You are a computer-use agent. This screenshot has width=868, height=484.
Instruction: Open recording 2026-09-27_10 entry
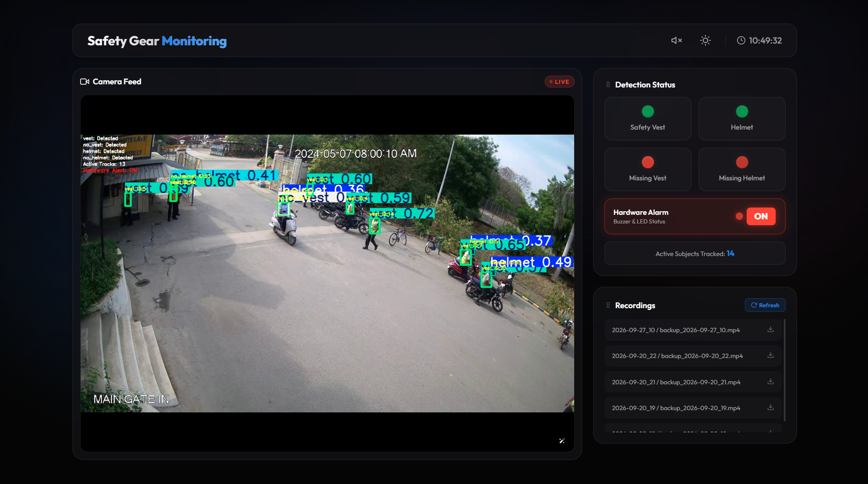click(693, 330)
